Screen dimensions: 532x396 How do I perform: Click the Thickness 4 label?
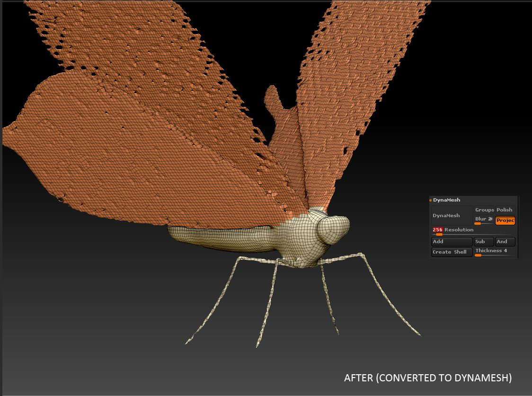point(491,251)
